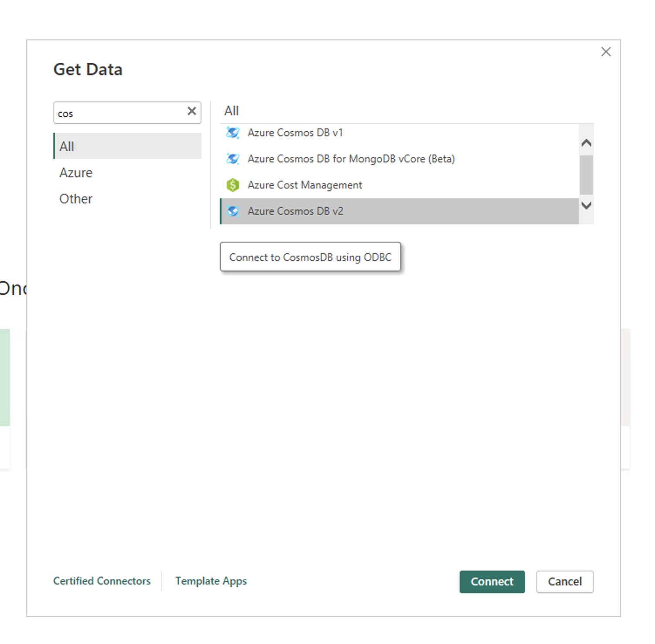Screen dimensions: 655x644
Task: Select Azure Cosmos DB v2 connector
Action: pyautogui.click(x=400, y=211)
